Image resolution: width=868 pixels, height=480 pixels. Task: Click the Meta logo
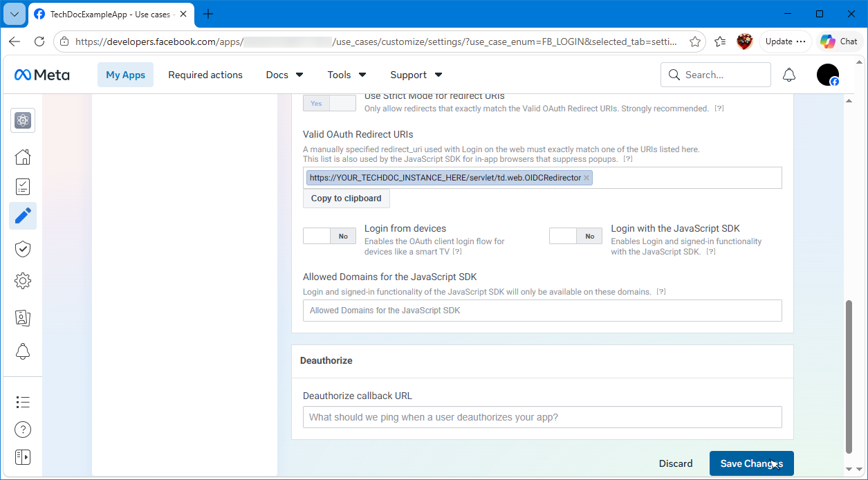pyautogui.click(x=42, y=75)
